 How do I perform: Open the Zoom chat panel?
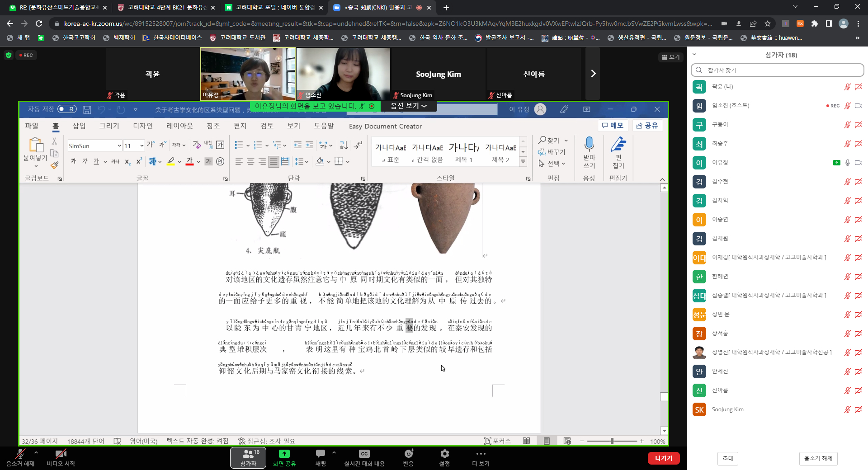coord(320,454)
